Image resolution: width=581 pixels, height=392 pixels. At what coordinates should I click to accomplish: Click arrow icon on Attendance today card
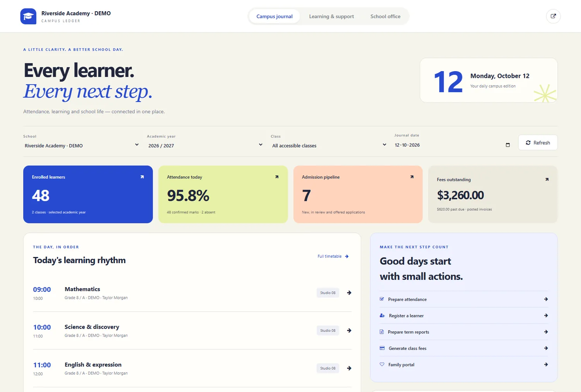pos(277,177)
